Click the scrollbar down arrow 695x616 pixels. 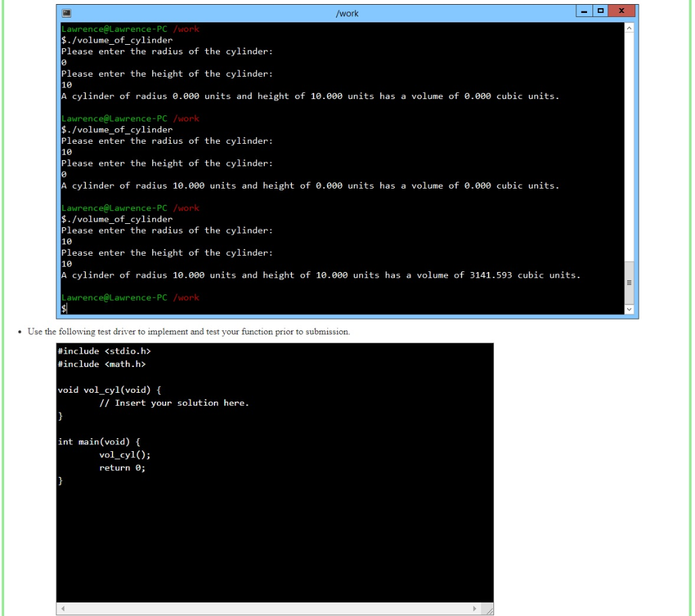[x=630, y=309]
